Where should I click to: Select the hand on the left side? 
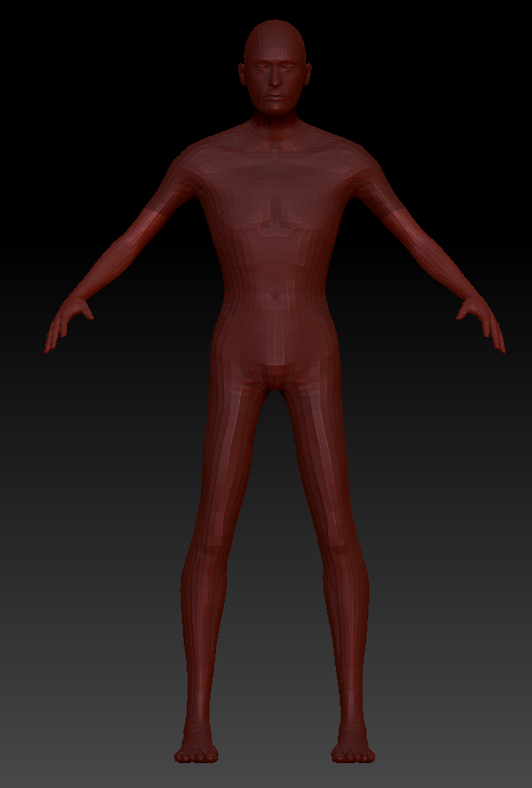(x=68, y=323)
